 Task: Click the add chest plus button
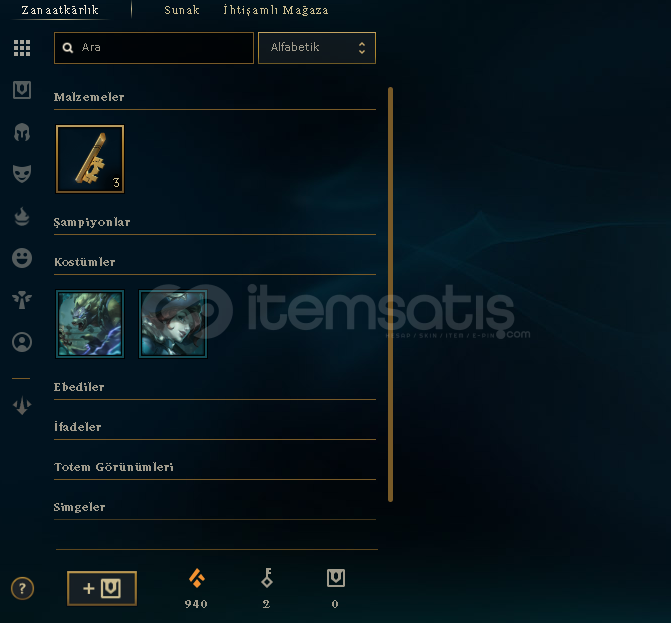tap(102, 588)
